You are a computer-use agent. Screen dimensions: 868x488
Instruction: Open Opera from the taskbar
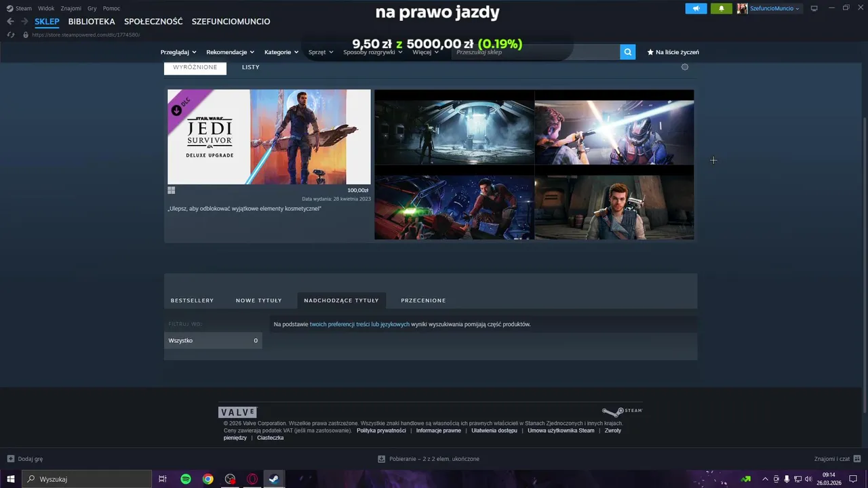[x=252, y=479]
